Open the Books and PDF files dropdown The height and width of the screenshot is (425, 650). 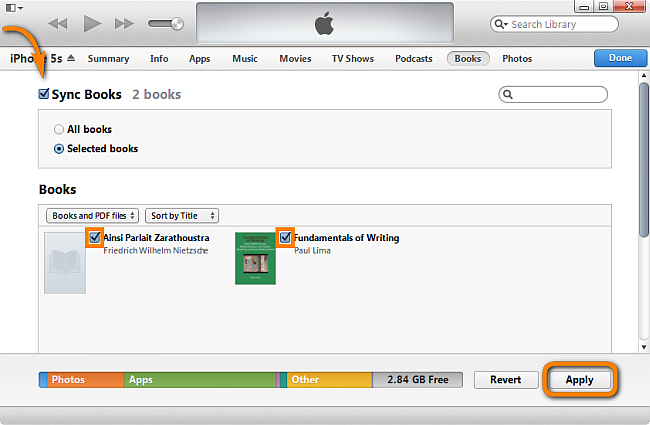92,216
